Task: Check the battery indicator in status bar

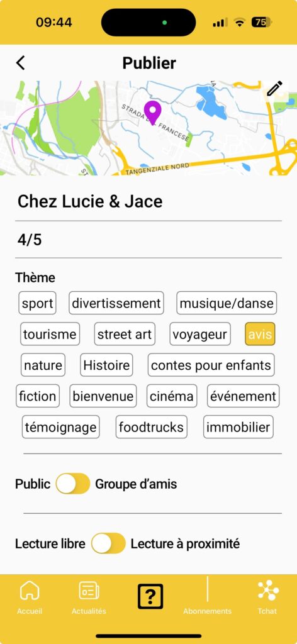Action: tap(261, 22)
